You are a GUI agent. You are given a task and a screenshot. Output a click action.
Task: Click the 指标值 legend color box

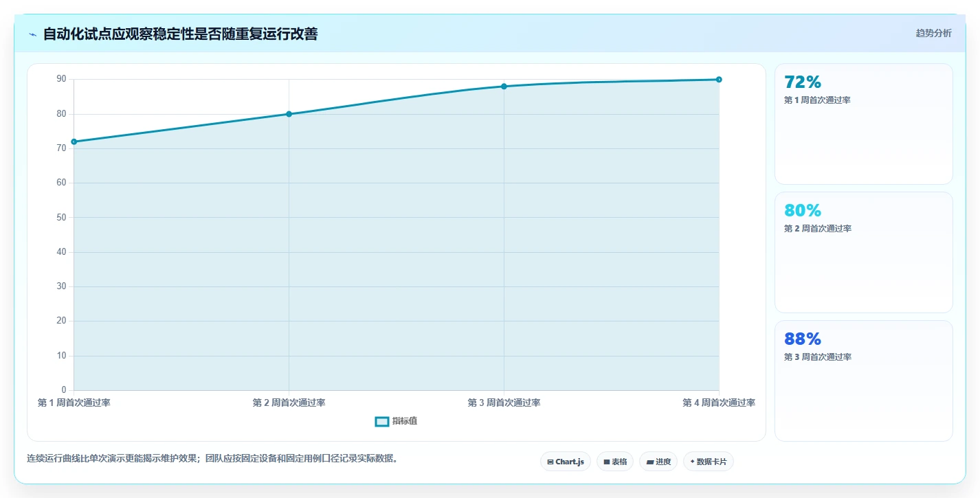coord(382,421)
